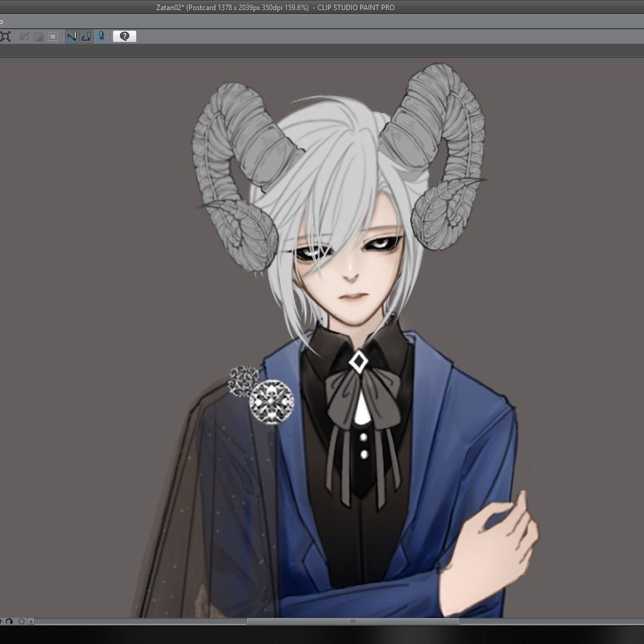Click the grayed flip vertical icon
Screen dimensions: 644x644
pos(38,36)
